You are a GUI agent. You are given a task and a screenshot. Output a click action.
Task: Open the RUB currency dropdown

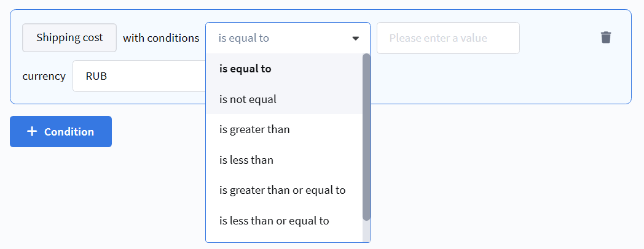pos(139,77)
